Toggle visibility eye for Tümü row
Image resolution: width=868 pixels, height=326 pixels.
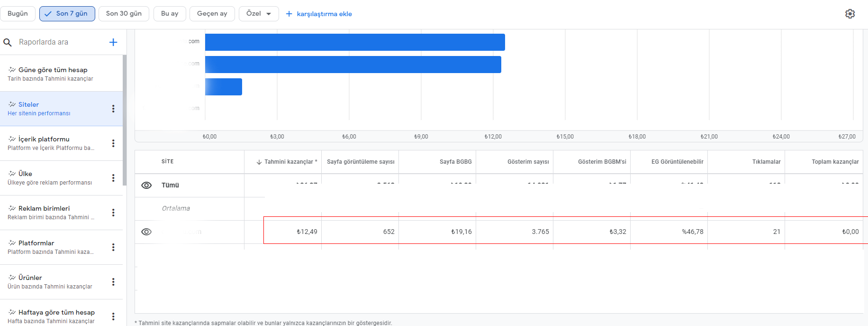coord(146,185)
